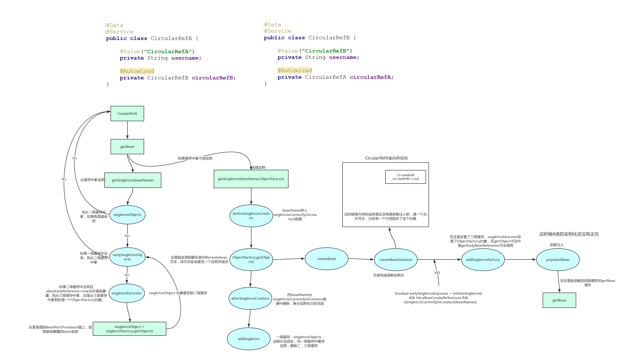631x364 pixels.
Task: Click the CircularRefA rectangle node
Action: click(127, 113)
